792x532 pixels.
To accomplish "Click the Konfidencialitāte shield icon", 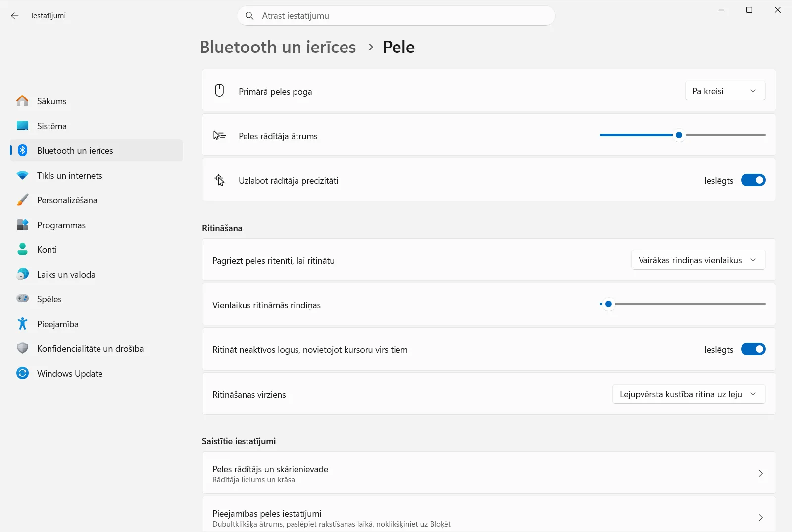I will pyautogui.click(x=22, y=348).
